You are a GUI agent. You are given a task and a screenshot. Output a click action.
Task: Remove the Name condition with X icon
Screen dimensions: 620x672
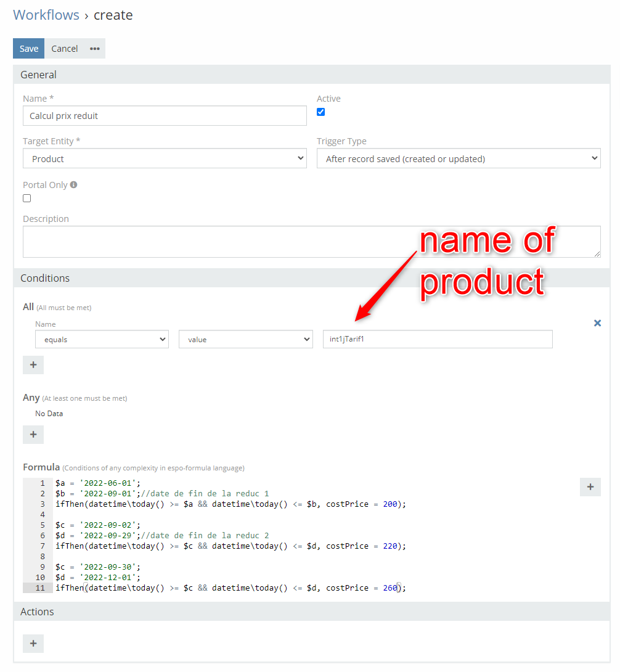(x=597, y=323)
